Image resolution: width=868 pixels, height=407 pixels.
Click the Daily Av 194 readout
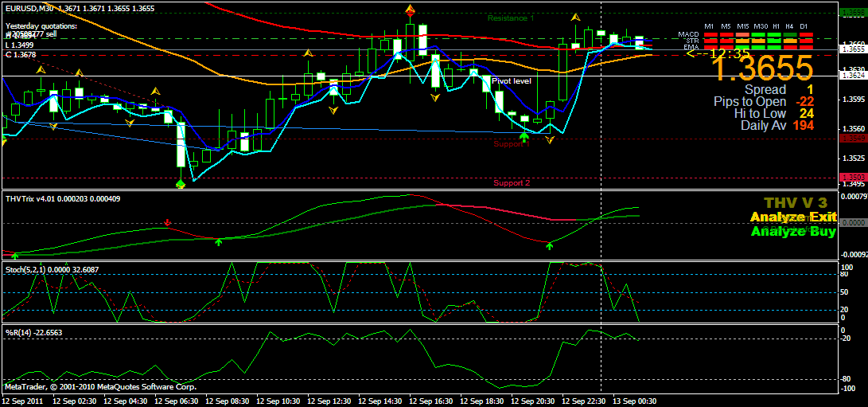[x=777, y=126]
